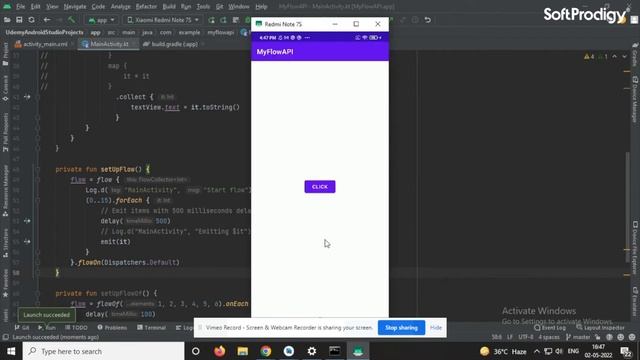Click the Sync/Reload from disk icon

pos(31,20)
